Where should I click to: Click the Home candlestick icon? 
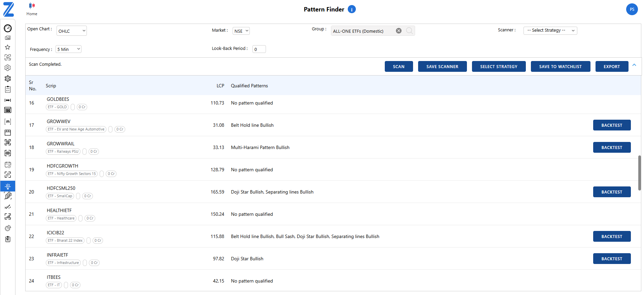[x=32, y=6]
